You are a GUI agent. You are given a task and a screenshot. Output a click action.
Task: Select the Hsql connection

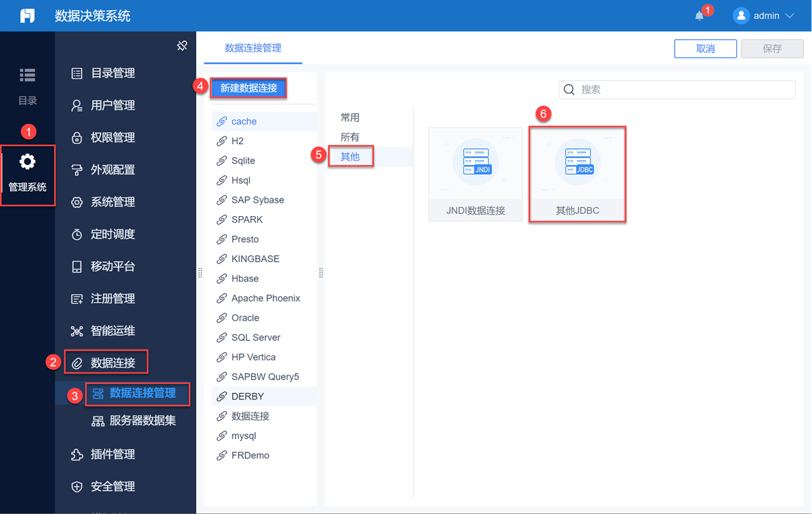coord(264,181)
